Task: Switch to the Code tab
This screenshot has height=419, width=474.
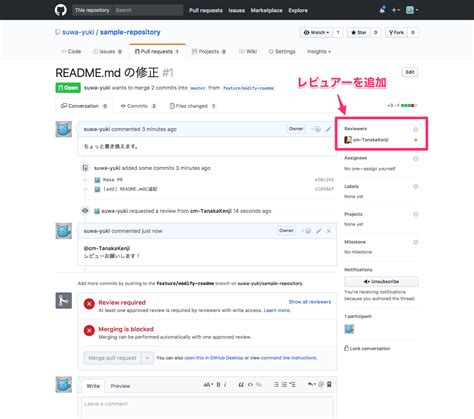Action: 71,51
